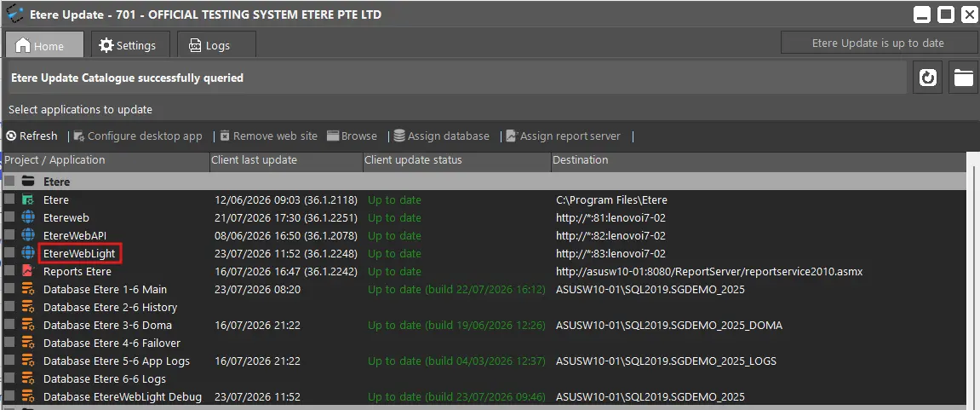Select the EtereWebLight row name
Screen dimensions: 980x410
[79, 253]
